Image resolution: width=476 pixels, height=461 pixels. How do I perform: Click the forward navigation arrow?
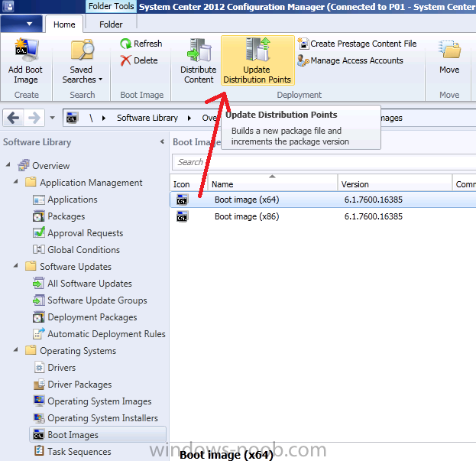(x=34, y=118)
